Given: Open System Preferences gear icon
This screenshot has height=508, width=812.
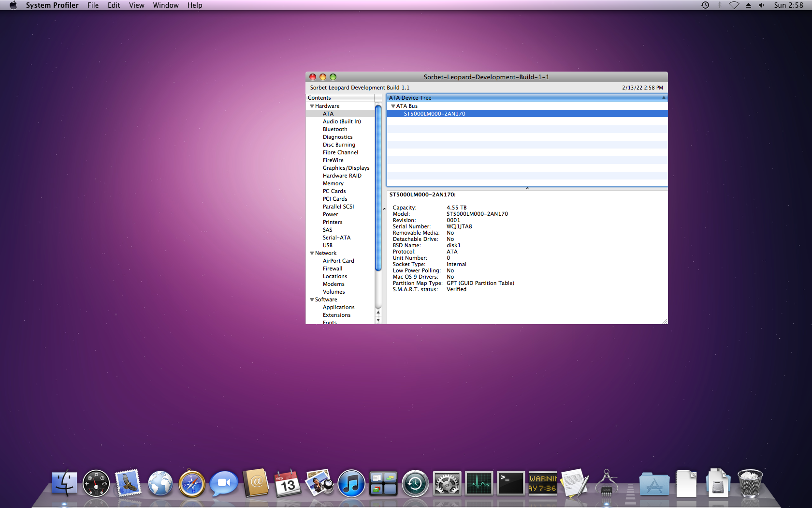Looking at the screenshot, I should pyautogui.click(x=447, y=483).
